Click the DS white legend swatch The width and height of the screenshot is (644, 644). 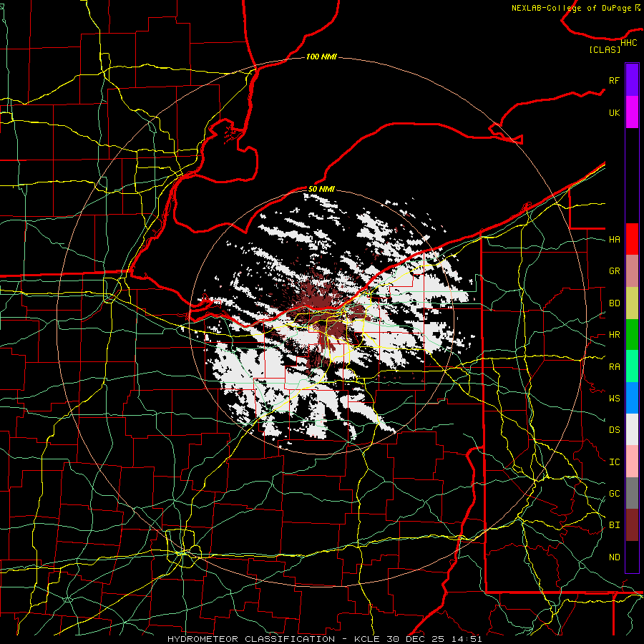coord(632,429)
